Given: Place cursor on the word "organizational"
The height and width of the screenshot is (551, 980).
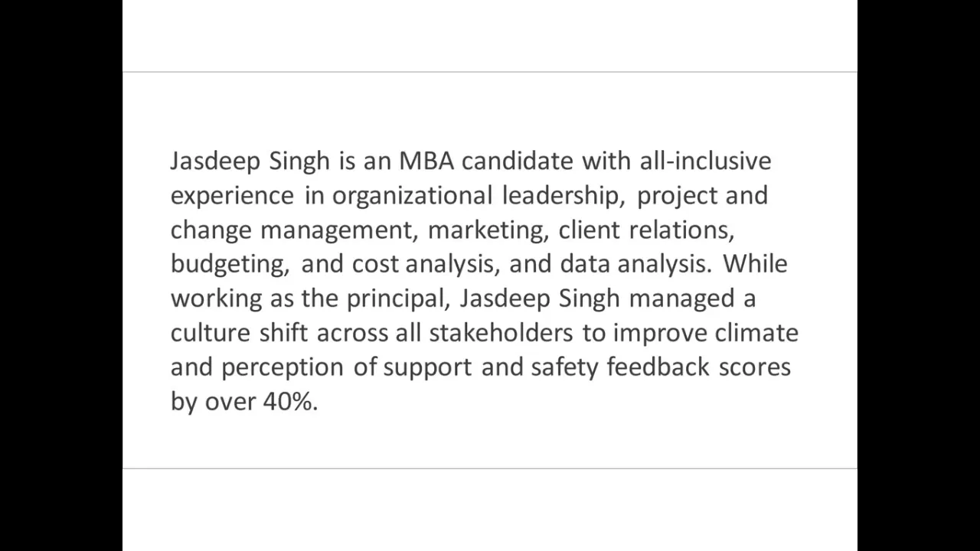Looking at the screenshot, I should pyautogui.click(x=412, y=196).
